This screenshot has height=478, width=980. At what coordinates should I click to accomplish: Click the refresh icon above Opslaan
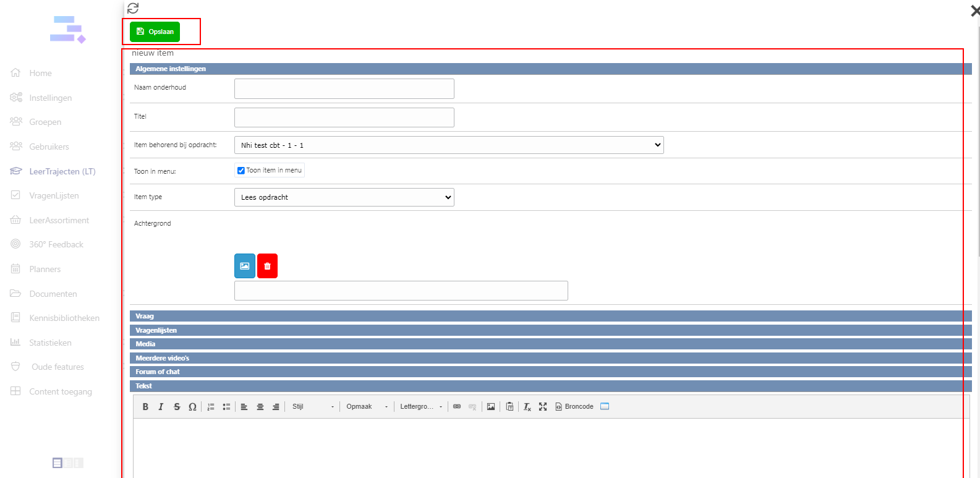[x=133, y=8]
